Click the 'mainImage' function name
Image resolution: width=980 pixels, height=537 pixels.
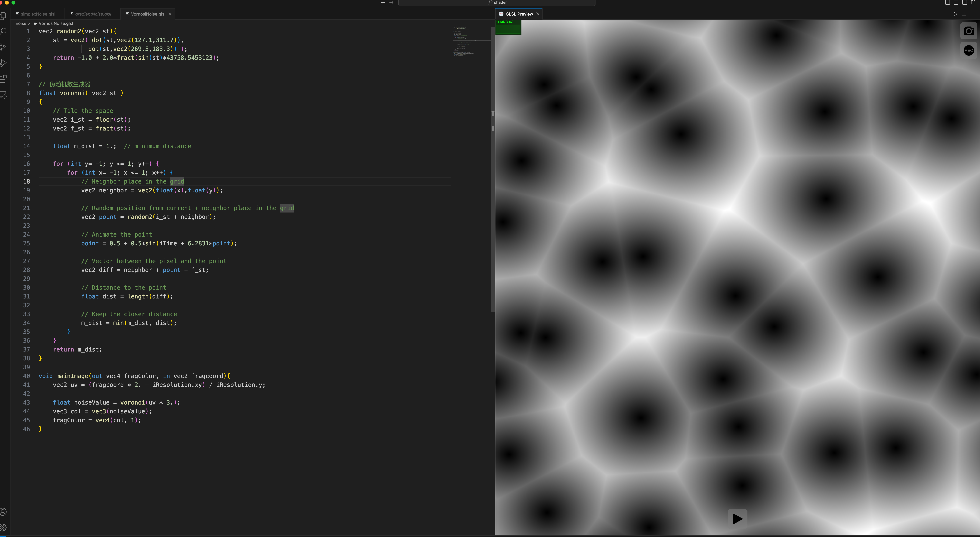(72, 376)
